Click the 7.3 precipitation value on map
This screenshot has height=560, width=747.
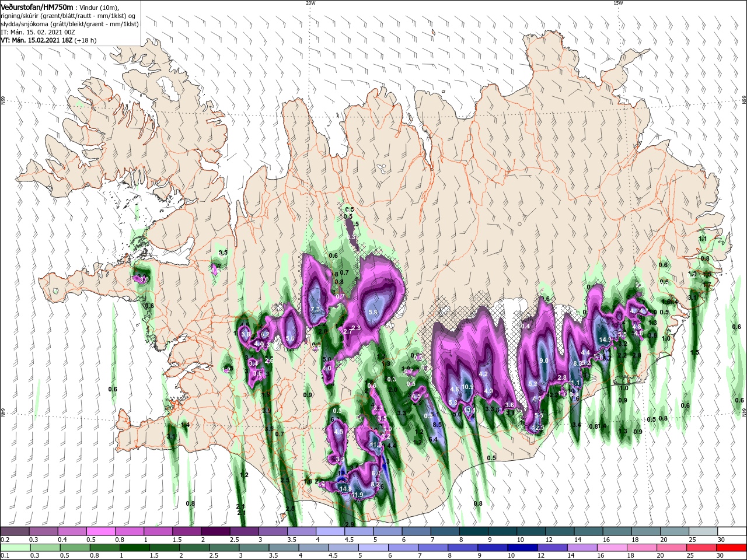pyautogui.click(x=316, y=309)
